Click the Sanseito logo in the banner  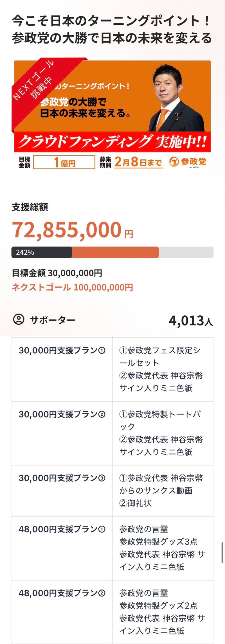click(x=187, y=162)
